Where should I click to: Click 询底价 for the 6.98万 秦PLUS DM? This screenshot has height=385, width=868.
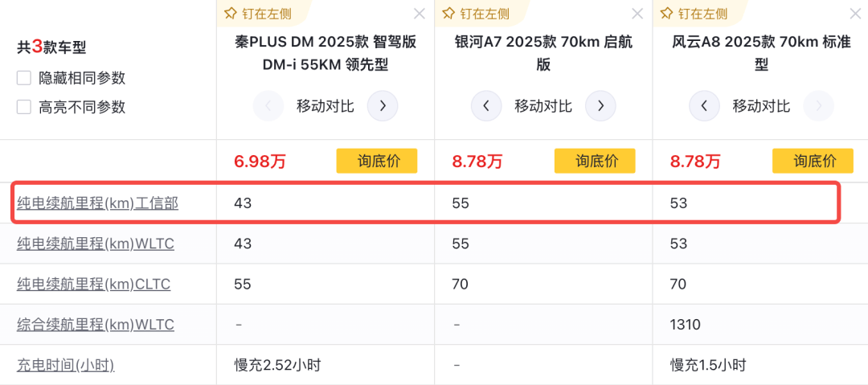click(x=377, y=161)
